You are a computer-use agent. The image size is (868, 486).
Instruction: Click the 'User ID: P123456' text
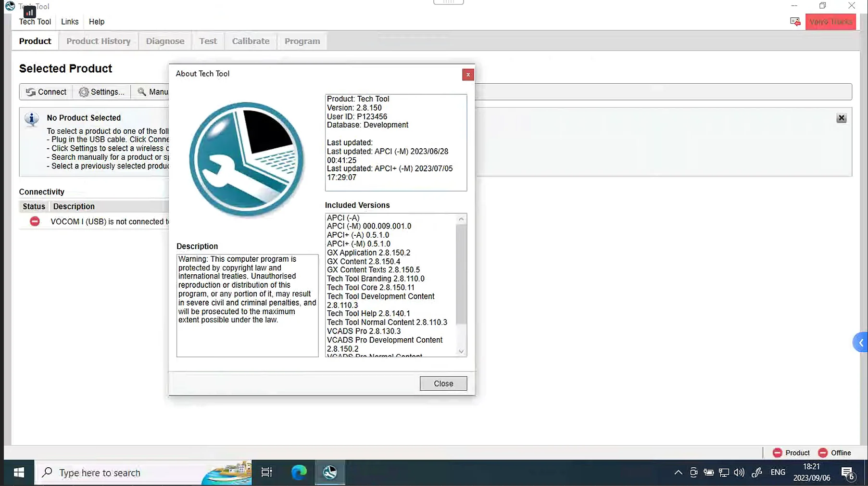(x=357, y=116)
